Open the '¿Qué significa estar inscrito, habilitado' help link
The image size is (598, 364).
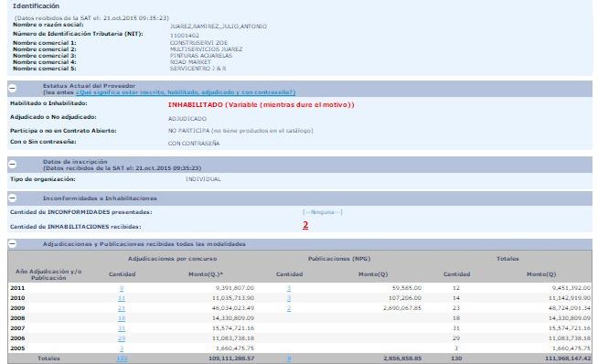click(x=186, y=92)
